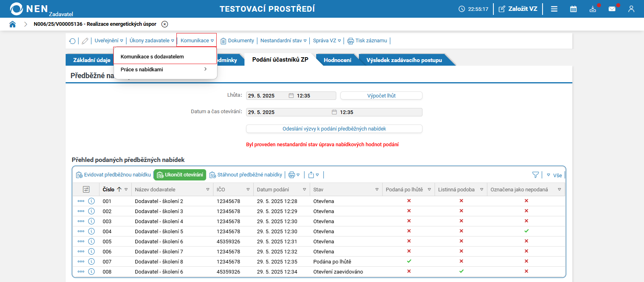644x282 pixels.
Task: Expand the Správa VZ dropdown
Action: (327, 41)
